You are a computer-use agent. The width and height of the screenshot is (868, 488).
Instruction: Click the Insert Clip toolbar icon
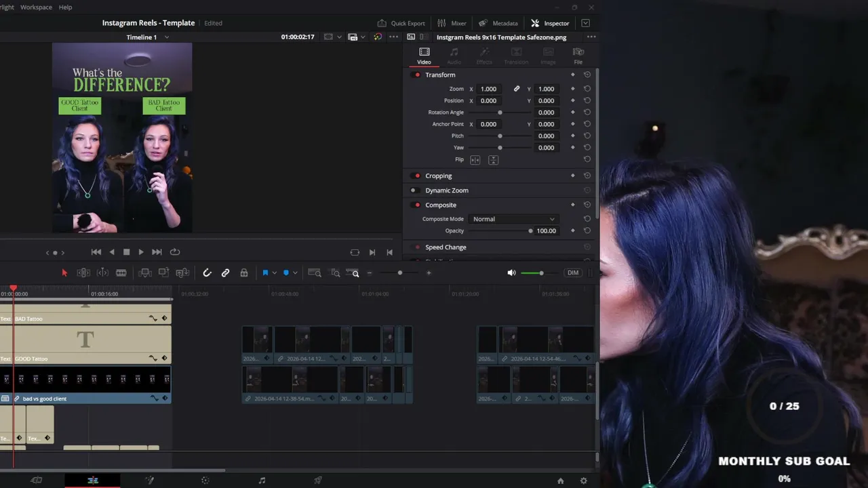[144, 272]
